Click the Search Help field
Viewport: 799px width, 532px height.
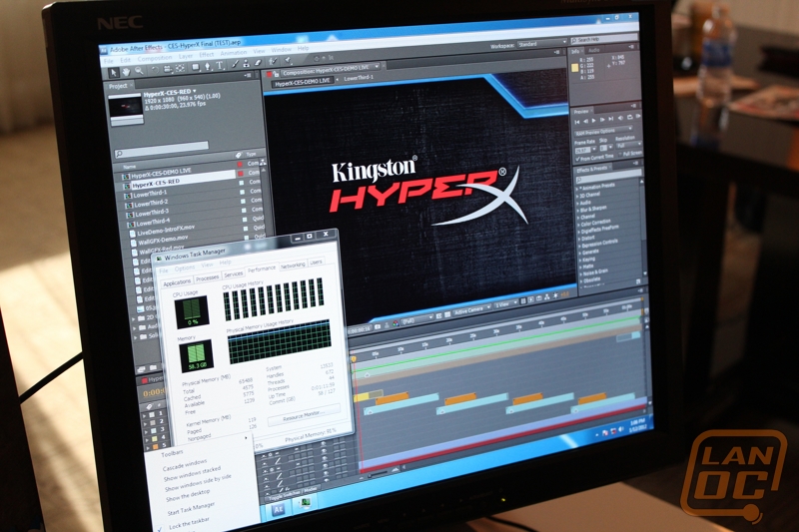coord(604,39)
